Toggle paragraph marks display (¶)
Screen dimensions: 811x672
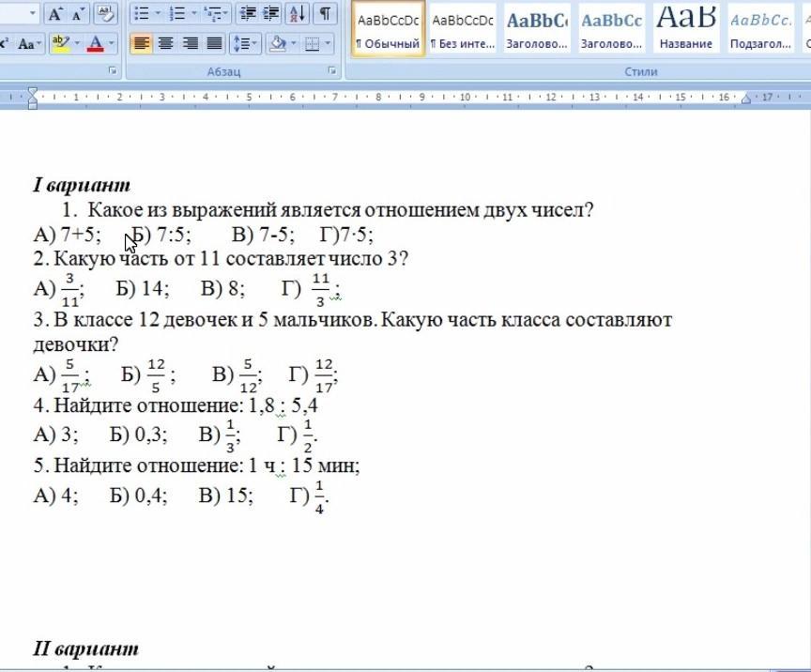point(324,14)
